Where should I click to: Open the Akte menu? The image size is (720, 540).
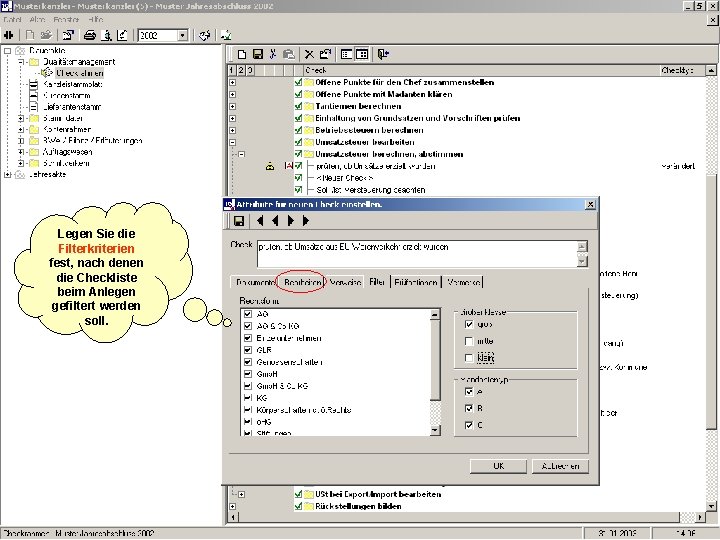pyautogui.click(x=37, y=20)
